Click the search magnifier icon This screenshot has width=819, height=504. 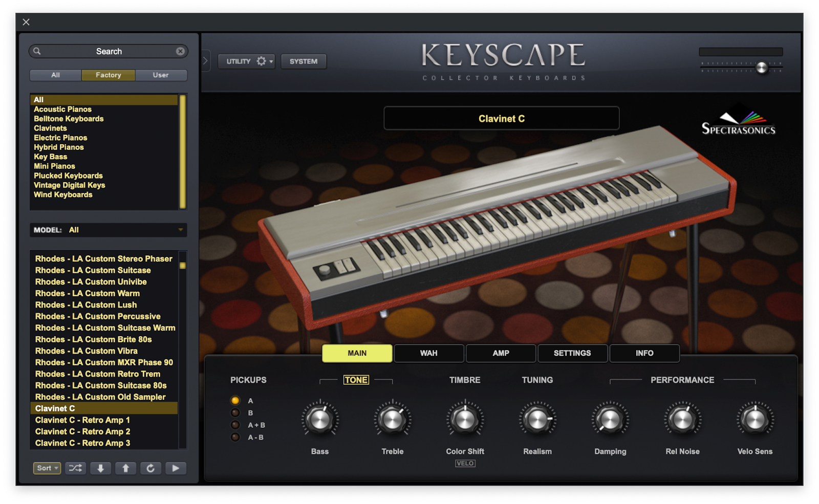pyautogui.click(x=37, y=51)
